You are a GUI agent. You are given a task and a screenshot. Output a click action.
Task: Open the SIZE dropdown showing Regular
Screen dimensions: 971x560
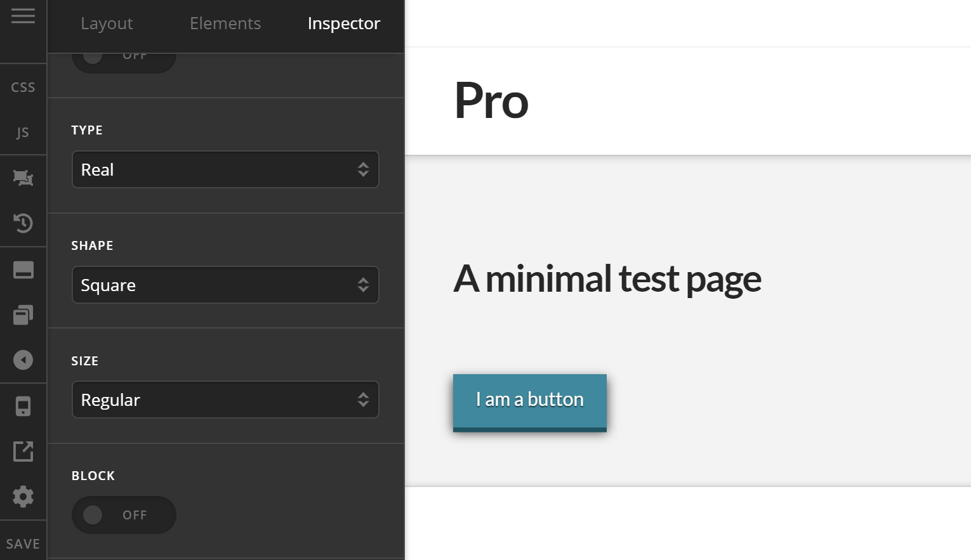tap(225, 400)
